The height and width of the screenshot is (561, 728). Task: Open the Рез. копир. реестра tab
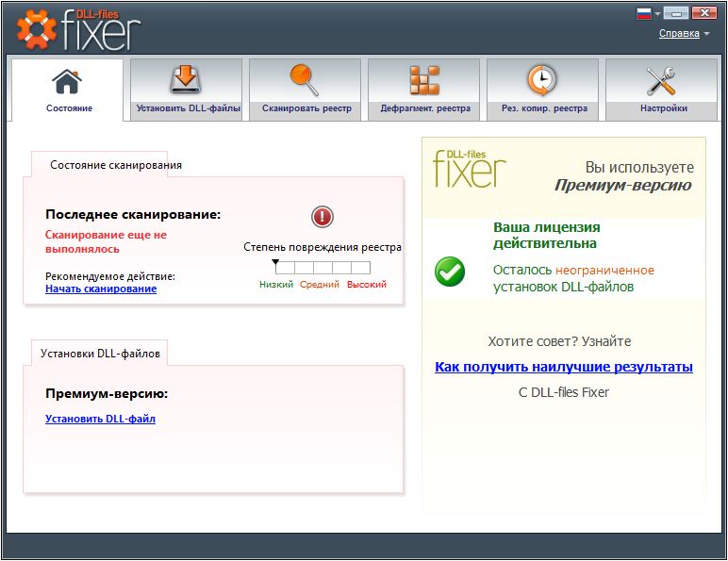coord(543,91)
